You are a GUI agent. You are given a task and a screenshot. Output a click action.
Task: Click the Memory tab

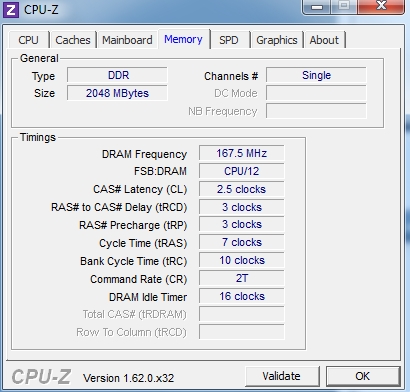coord(184,39)
